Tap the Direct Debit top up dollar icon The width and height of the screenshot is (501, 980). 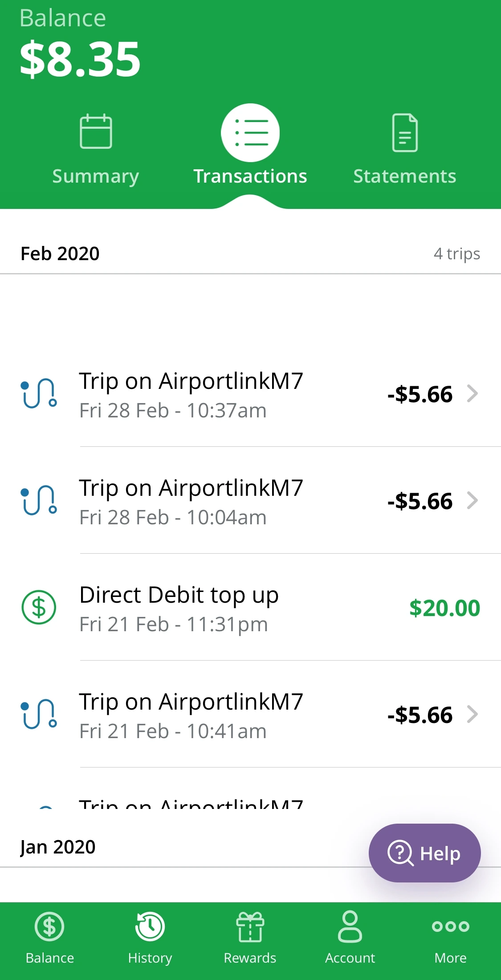pos(39,608)
